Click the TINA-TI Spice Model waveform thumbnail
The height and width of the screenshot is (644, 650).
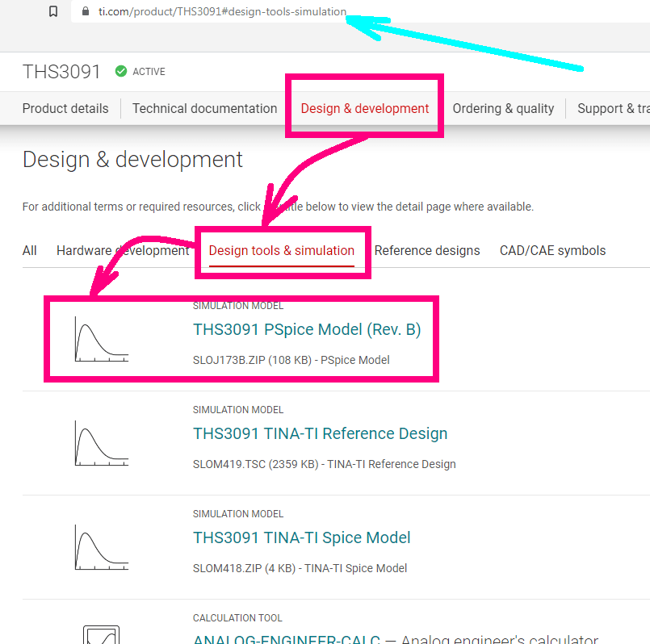(x=102, y=547)
